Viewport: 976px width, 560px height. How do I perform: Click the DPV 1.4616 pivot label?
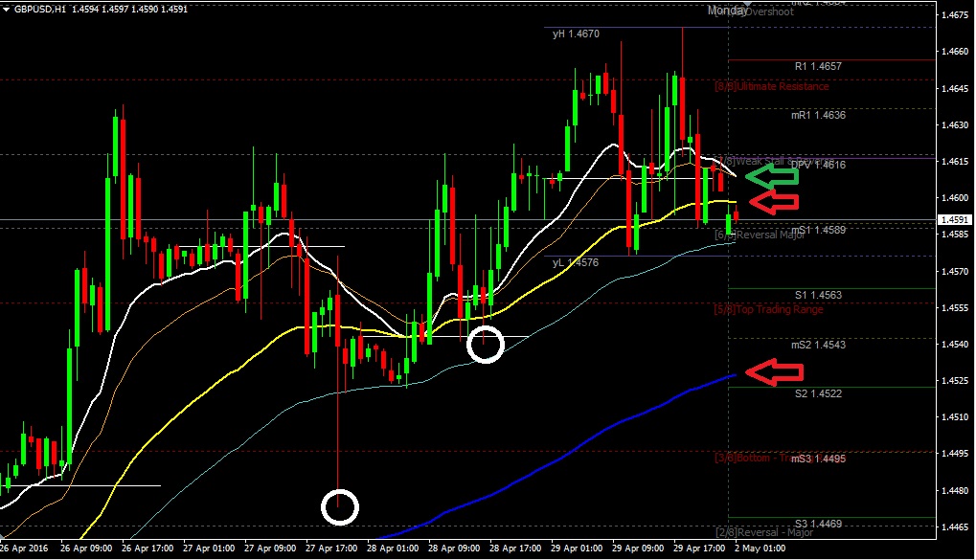818,165
